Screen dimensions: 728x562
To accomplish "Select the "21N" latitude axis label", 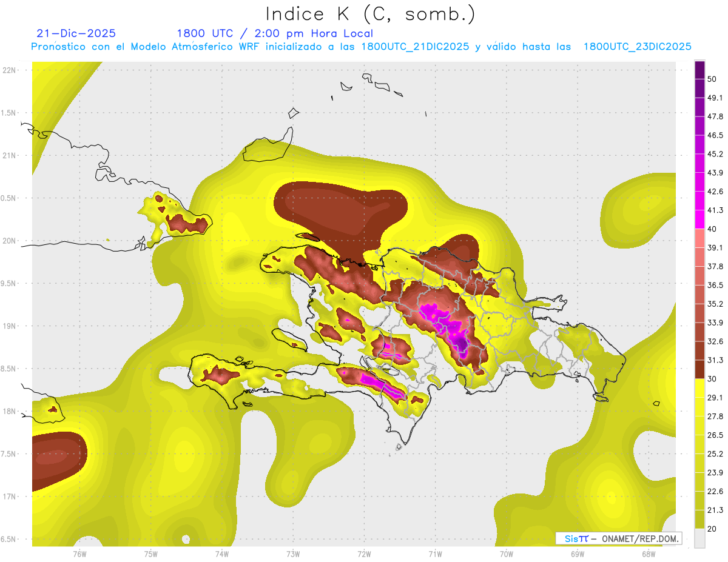I will 9,155.
